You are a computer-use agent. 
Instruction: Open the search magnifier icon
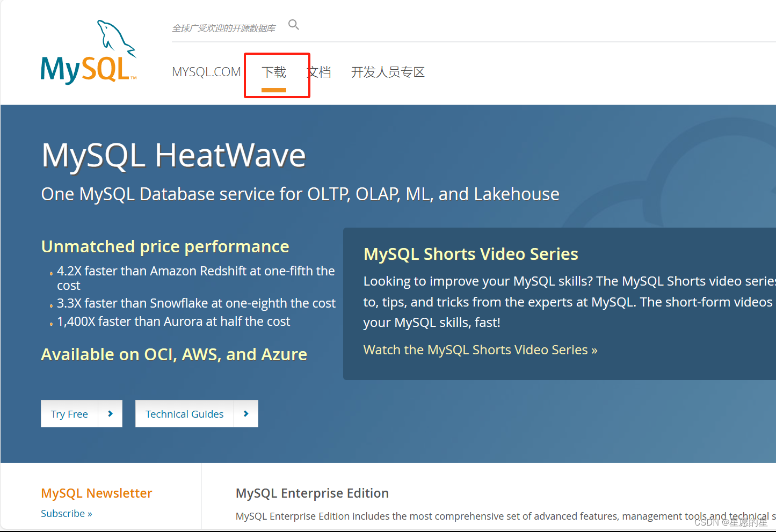(294, 24)
